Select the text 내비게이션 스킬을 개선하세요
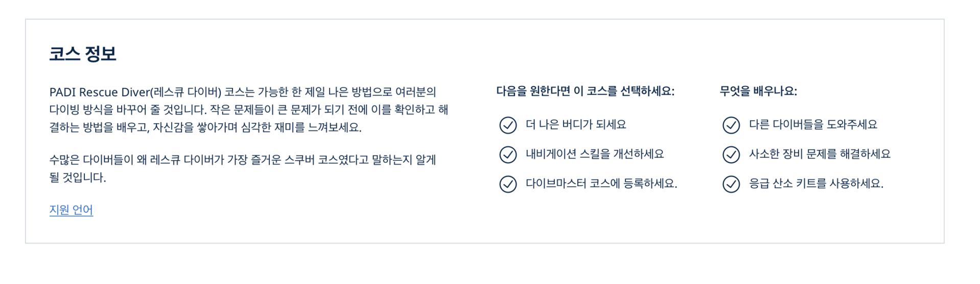This screenshot has height=284, width=980. point(595,154)
